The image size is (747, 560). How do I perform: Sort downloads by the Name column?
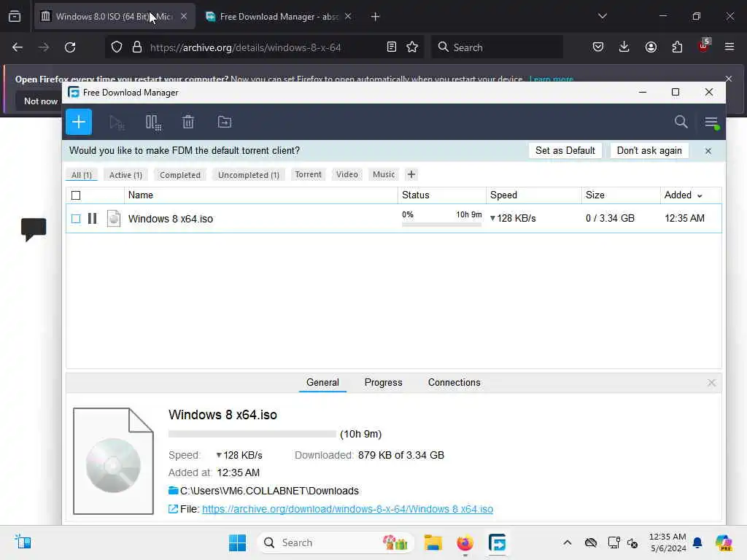(260, 195)
